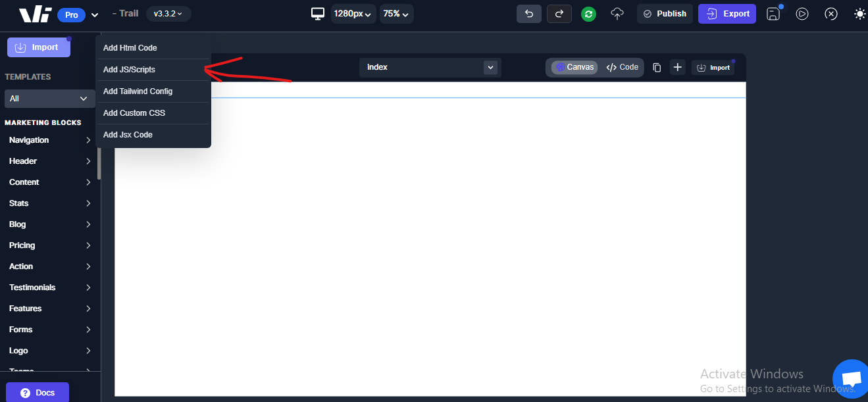Click the cloud upload icon
The height and width of the screenshot is (402, 868).
tap(617, 14)
